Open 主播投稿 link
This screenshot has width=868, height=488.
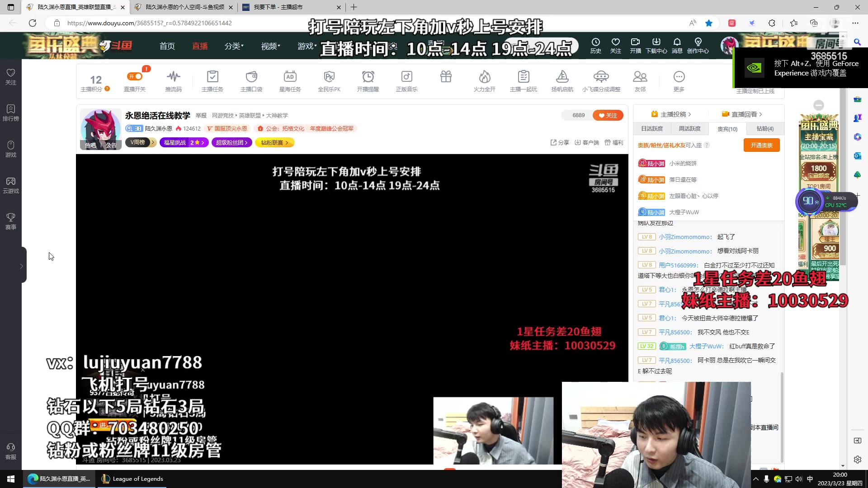tap(671, 114)
